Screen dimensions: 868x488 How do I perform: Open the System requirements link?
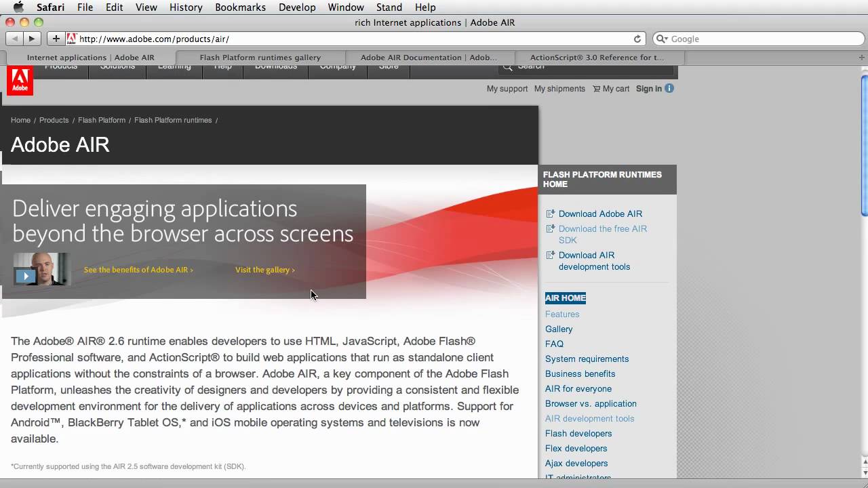pos(587,359)
